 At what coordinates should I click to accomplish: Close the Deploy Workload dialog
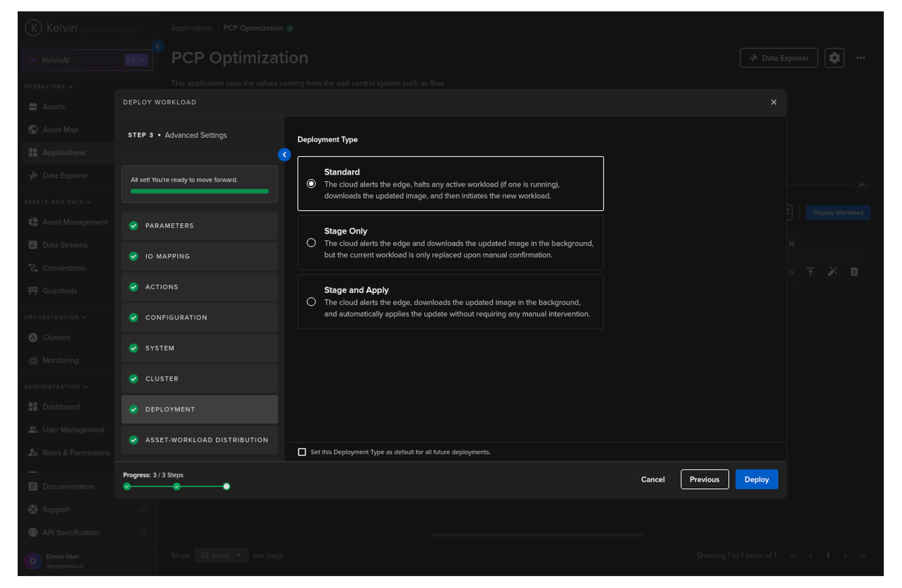(x=773, y=102)
